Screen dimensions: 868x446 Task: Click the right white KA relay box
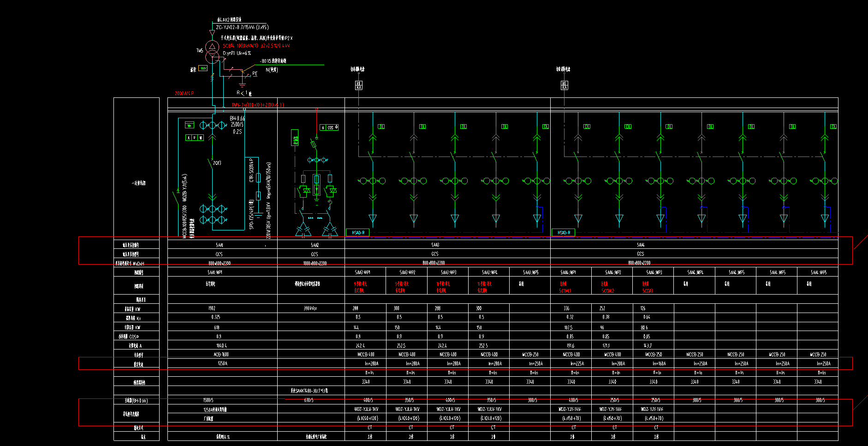click(564, 85)
